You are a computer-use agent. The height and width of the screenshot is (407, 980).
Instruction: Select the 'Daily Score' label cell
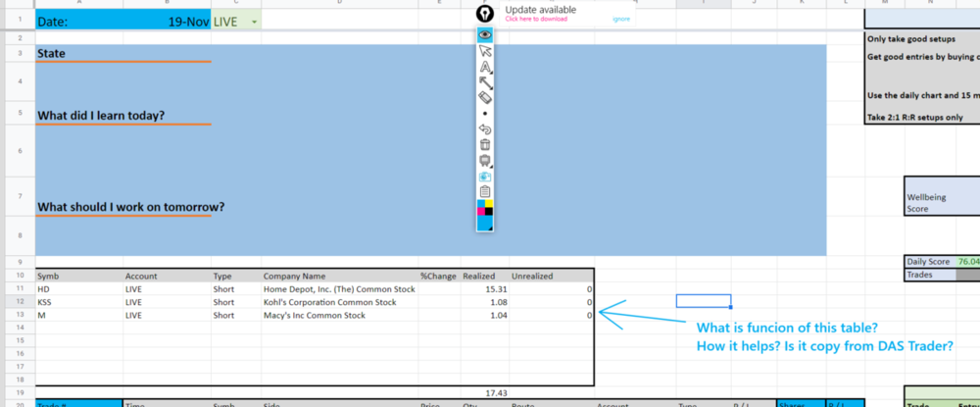pyautogui.click(x=930, y=261)
